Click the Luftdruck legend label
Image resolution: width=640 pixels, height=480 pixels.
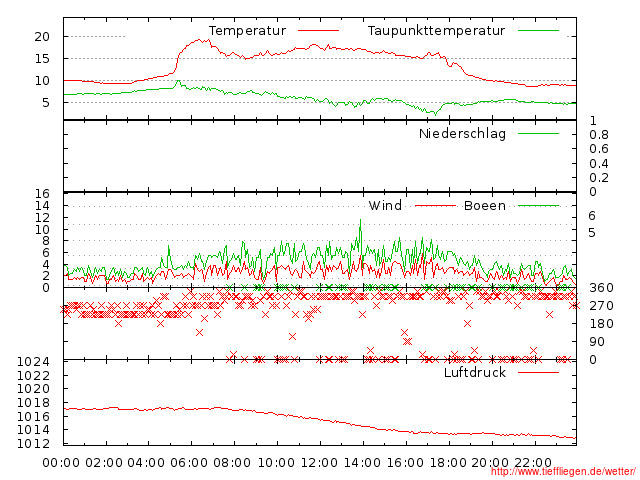pyautogui.click(x=475, y=372)
